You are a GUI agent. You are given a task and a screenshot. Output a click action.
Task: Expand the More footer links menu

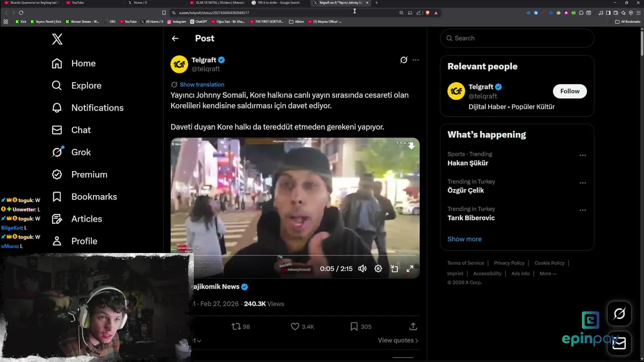pyautogui.click(x=548, y=274)
